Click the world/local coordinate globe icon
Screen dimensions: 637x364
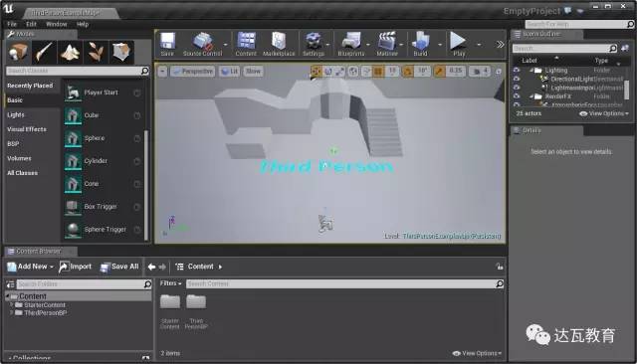coord(353,72)
